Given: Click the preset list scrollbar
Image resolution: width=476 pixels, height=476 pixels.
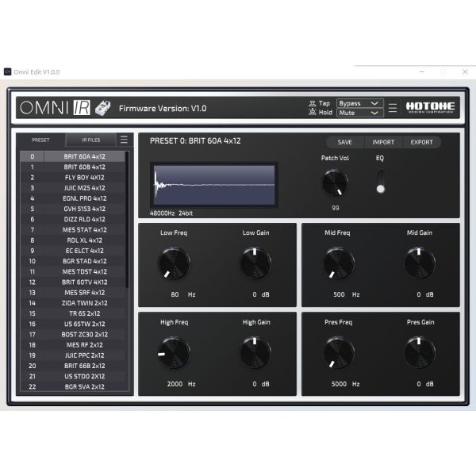Looking at the screenshot, I should [x=127, y=220].
